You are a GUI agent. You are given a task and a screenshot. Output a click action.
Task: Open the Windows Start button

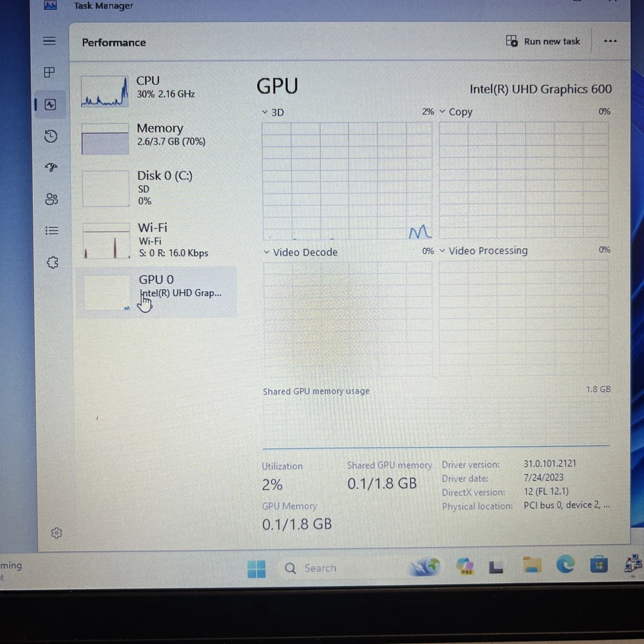[256, 569]
